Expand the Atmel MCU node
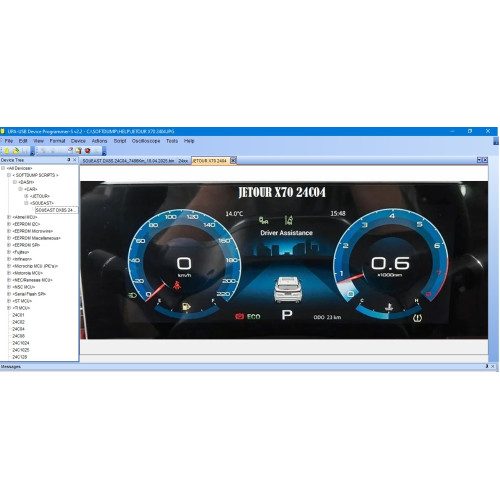Screen dimensions: 500x500 click(9, 217)
